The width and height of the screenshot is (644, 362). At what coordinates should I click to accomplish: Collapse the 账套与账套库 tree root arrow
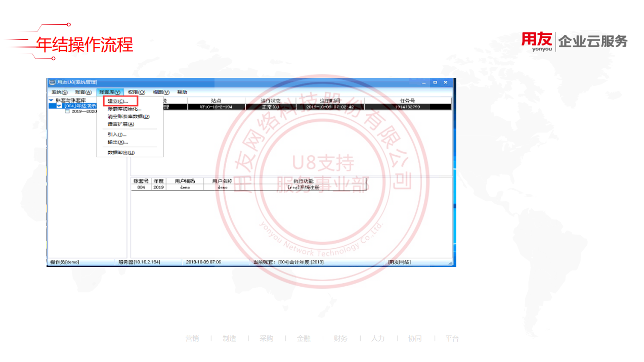[x=51, y=100]
